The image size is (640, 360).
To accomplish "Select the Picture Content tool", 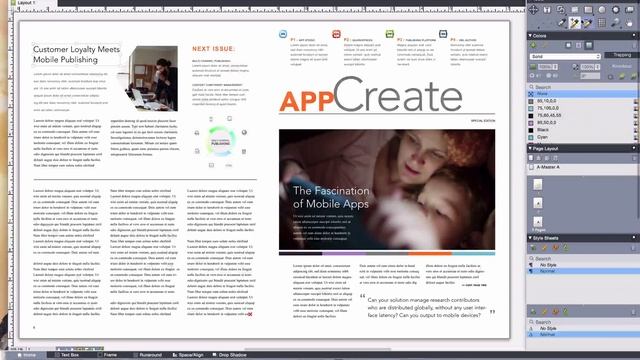I will (575, 10).
